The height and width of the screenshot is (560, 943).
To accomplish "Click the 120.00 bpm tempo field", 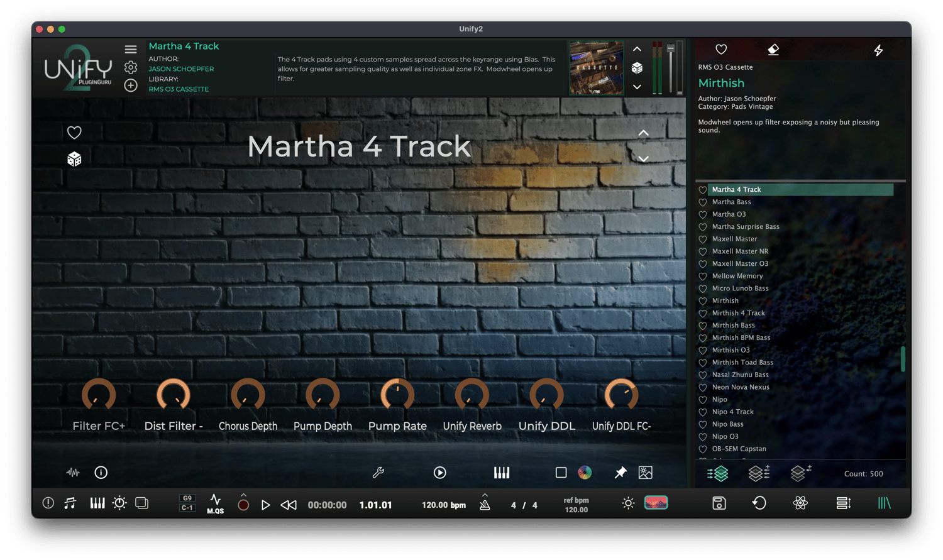I will 444,505.
